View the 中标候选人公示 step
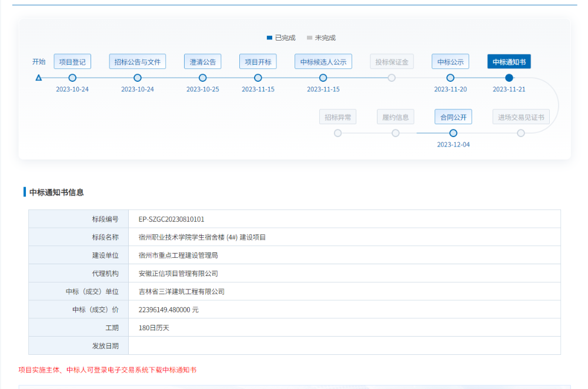The width and height of the screenshot is (588, 389). (x=323, y=62)
